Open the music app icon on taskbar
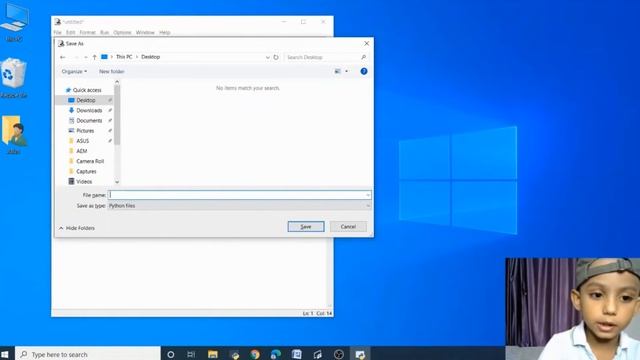 point(318,354)
